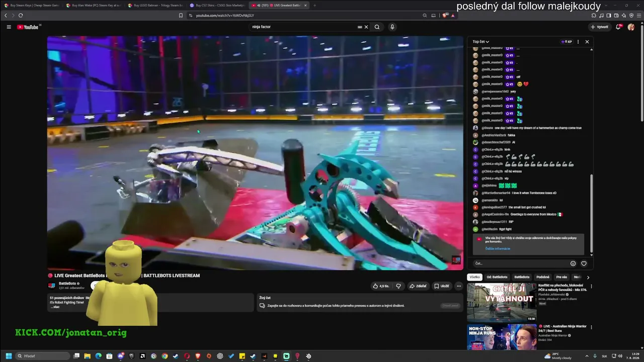Open the BattleBots channel avatar

(x=51, y=286)
